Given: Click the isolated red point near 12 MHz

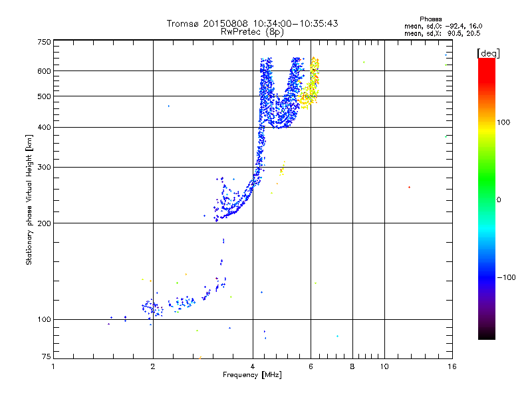Looking at the screenshot, I should coord(409,188).
